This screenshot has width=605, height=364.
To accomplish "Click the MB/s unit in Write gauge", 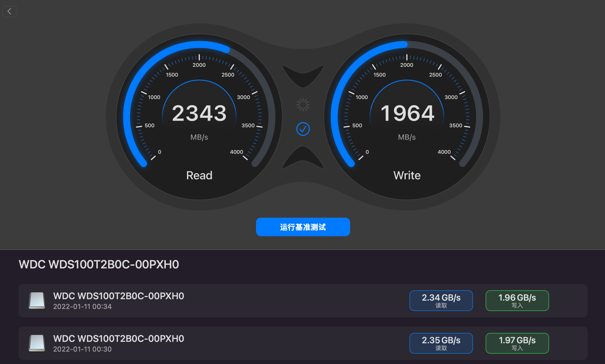I will point(407,137).
